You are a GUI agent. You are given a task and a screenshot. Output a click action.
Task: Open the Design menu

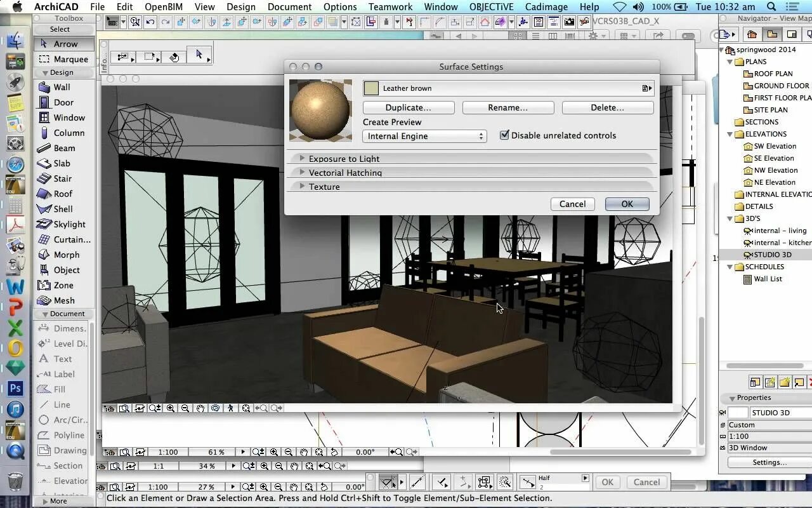241,7
